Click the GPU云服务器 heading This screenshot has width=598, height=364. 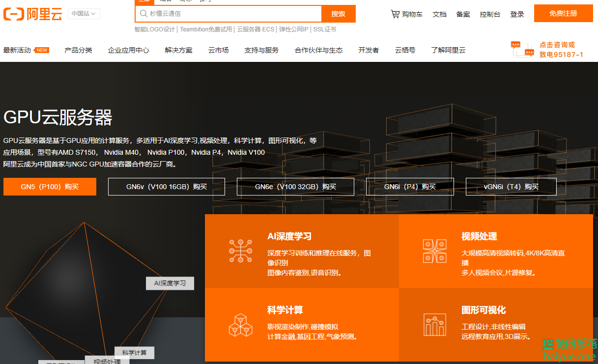58,117
